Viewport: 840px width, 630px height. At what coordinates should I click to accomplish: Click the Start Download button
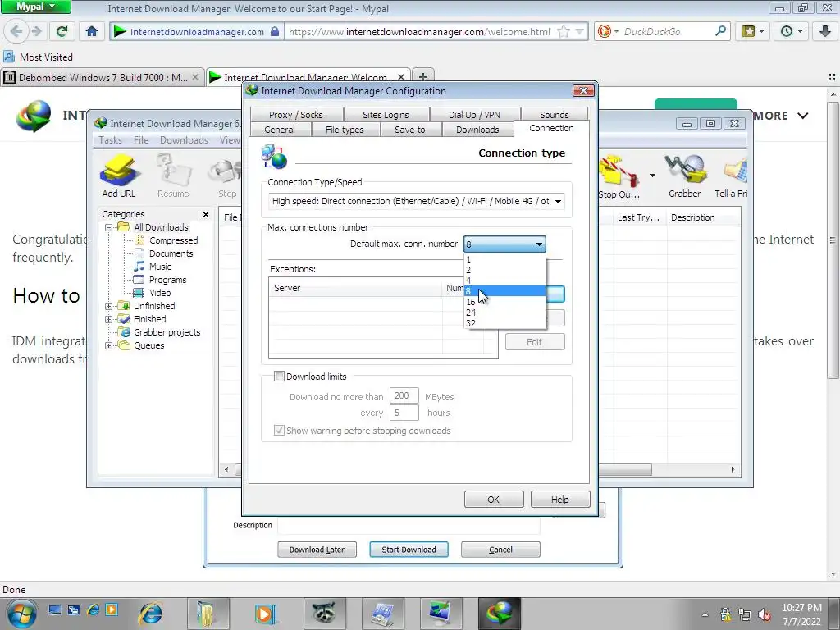tap(409, 550)
